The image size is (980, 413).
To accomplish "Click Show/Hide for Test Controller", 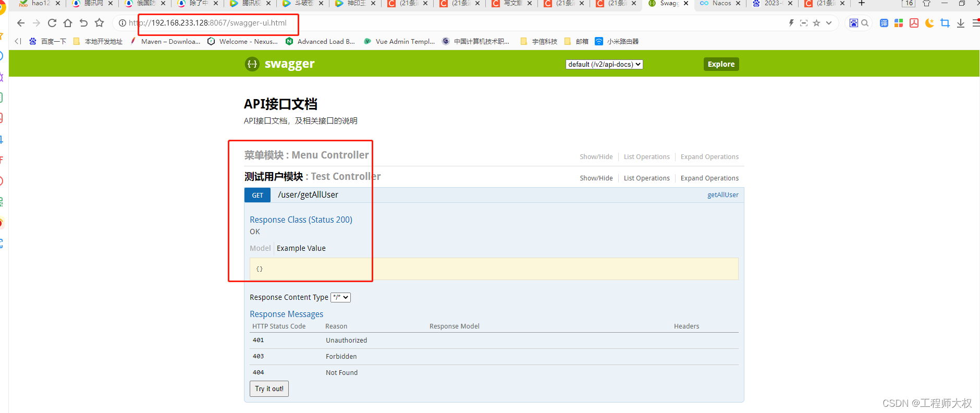I will (596, 178).
